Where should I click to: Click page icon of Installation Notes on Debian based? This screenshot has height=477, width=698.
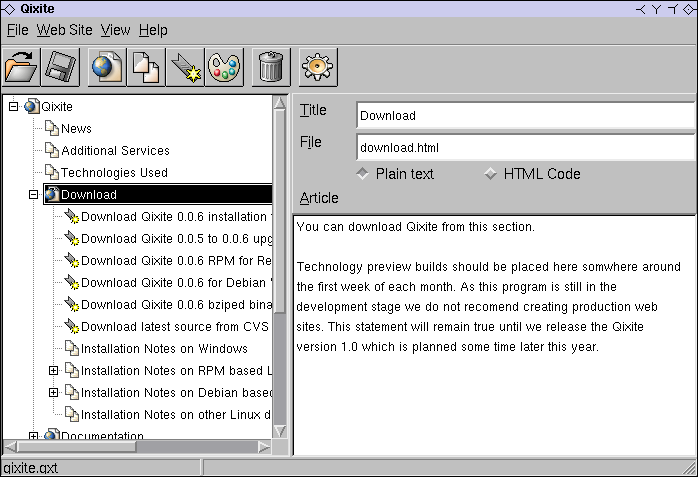72,392
